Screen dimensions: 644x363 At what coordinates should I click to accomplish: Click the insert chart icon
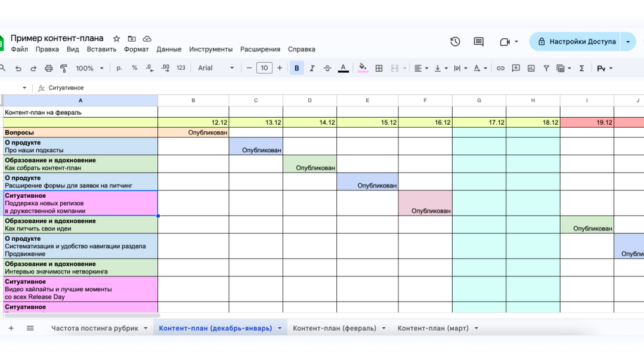click(x=531, y=68)
